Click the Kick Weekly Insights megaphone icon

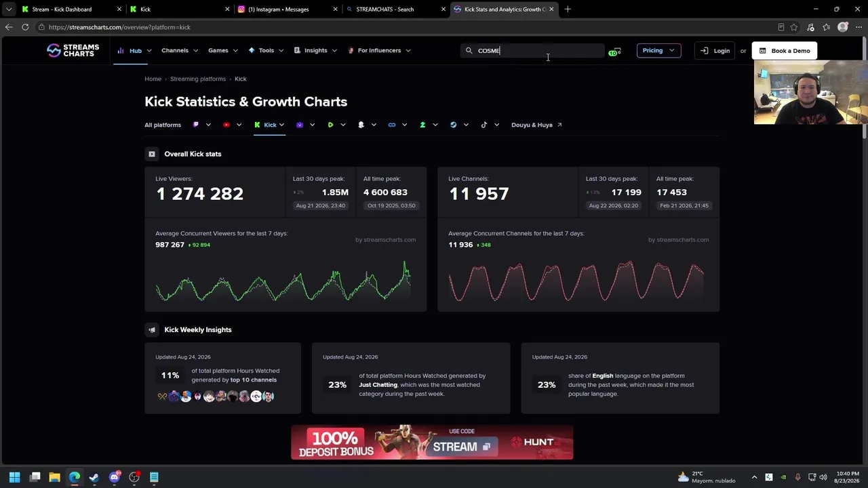[x=152, y=330]
